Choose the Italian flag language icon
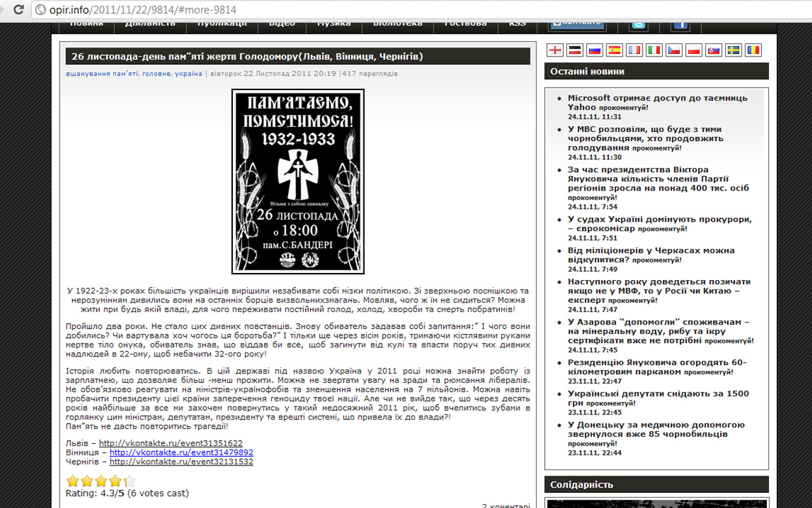The width and height of the screenshot is (812, 508). 653,50
